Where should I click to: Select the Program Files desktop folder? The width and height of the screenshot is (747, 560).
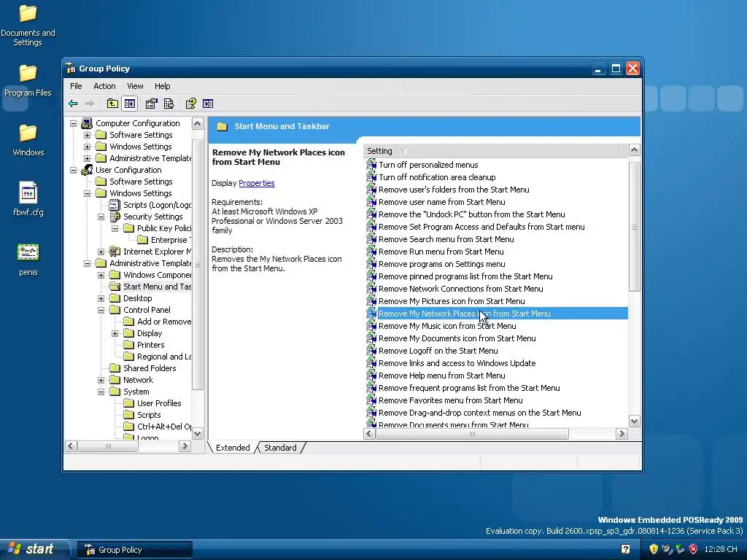coord(28,81)
